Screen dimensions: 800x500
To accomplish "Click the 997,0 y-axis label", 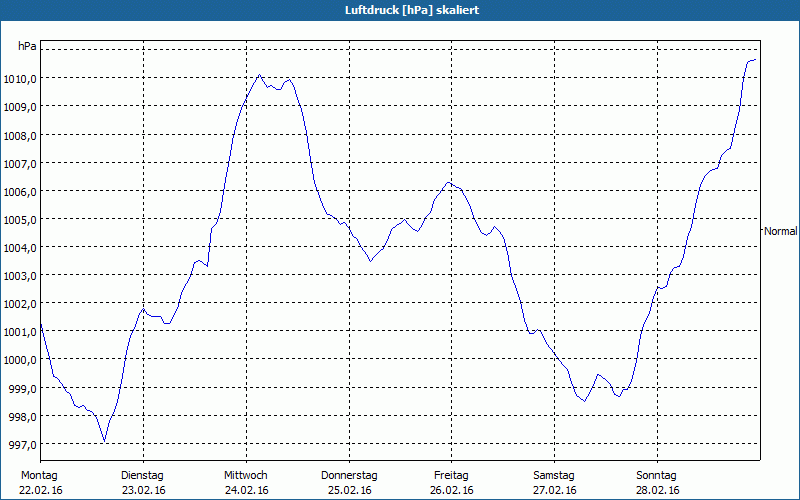I will (x=23, y=445).
